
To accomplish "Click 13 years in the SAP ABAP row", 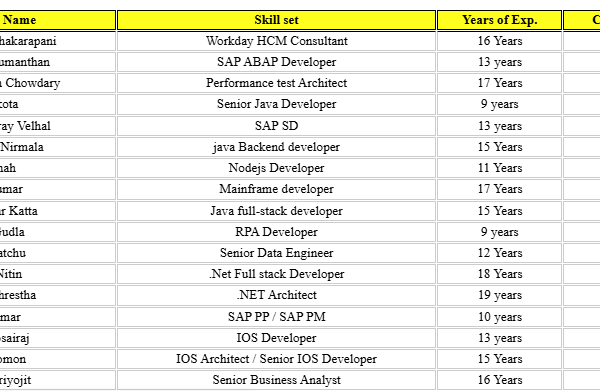I will 500,62.
